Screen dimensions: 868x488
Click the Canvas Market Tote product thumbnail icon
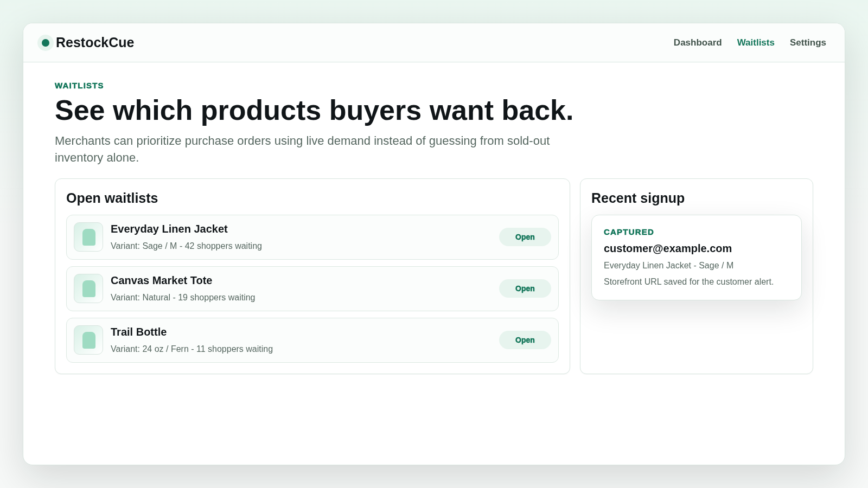(x=88, y=288)
